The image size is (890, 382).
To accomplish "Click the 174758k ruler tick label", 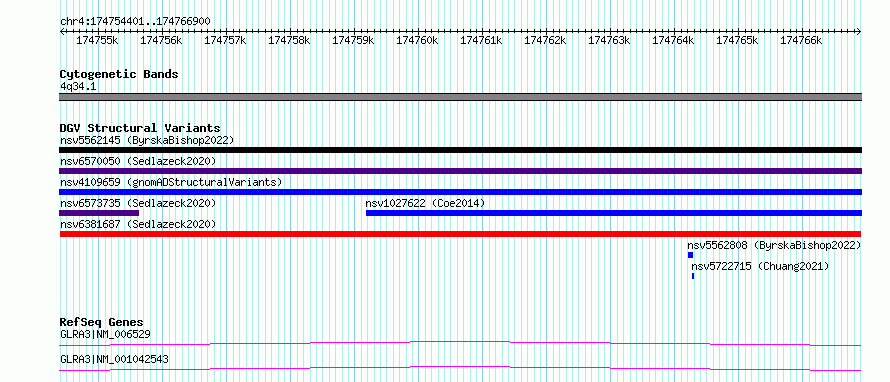I will 289,40.
